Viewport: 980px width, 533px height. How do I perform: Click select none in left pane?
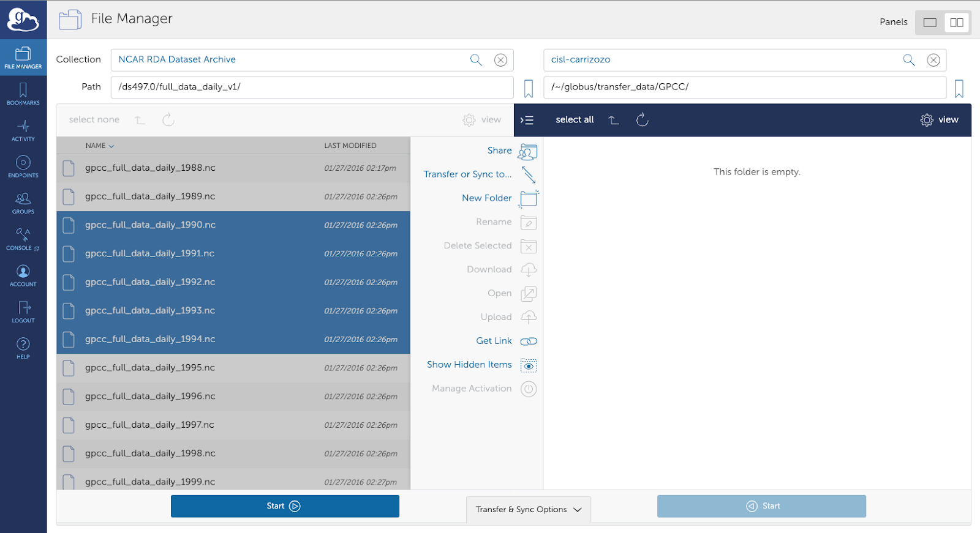[94, 120]
